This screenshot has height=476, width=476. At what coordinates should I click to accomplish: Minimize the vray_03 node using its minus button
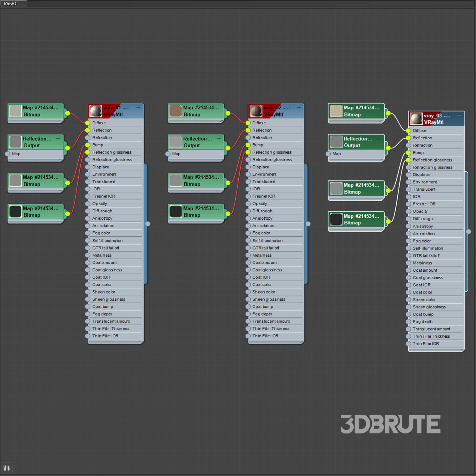tap(459, 116)
